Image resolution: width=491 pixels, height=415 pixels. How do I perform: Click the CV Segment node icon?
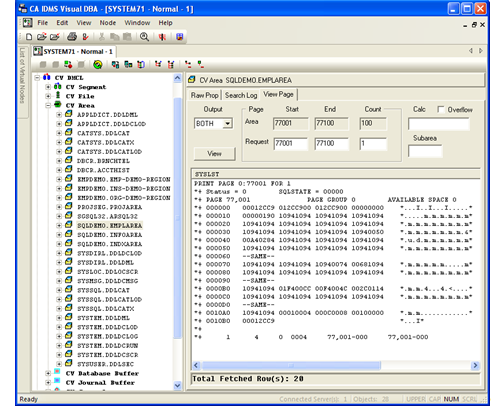click(x=58, y=86)
